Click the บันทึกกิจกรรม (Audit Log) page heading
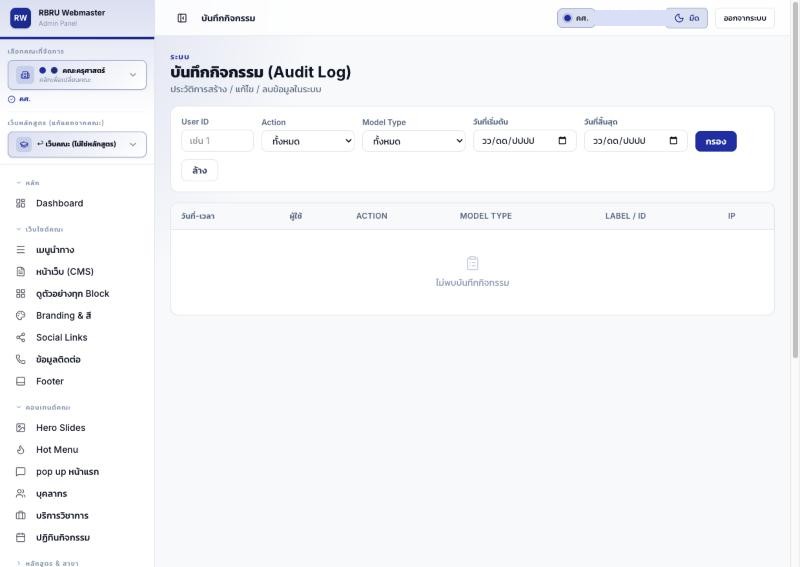Viewport: 800px width, 567px height. pos(261,72)
